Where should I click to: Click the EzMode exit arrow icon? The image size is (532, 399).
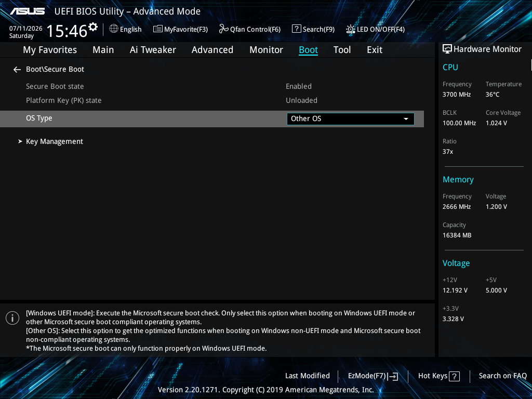click(393, 376)
